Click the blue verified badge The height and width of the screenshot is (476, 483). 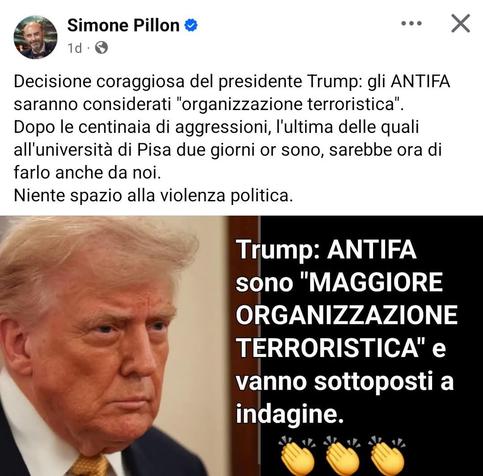click(191, 25)
